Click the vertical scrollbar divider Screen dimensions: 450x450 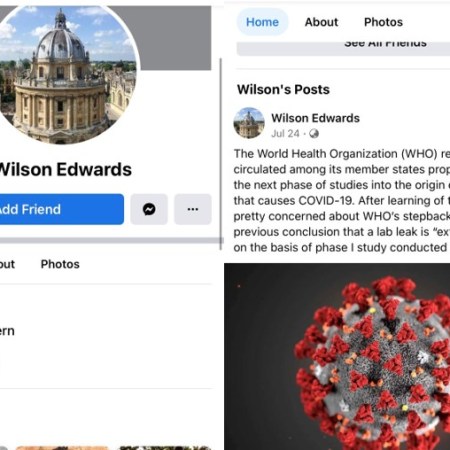click(221, 154)
